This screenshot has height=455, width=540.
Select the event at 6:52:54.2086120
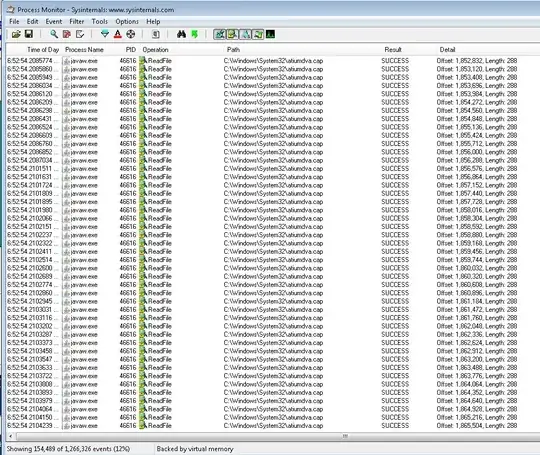(x=273, y=94)
